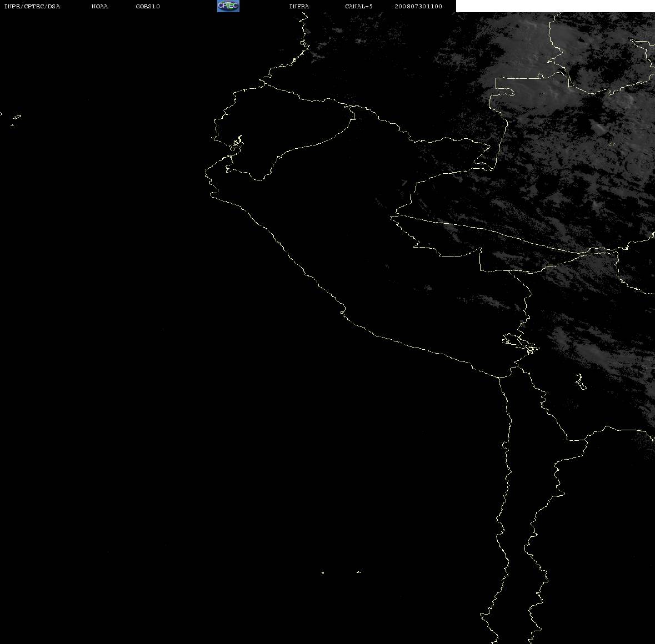The height and width of the screenshot is (644, 655).
Task: Click the CANAL-5 channel label
Action: coord(359,6)
